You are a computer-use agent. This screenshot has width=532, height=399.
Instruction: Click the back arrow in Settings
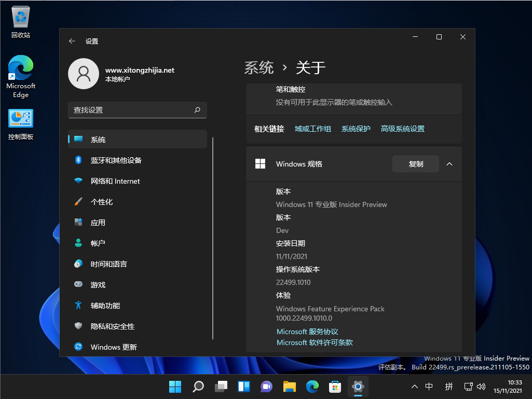coord(72,40)
